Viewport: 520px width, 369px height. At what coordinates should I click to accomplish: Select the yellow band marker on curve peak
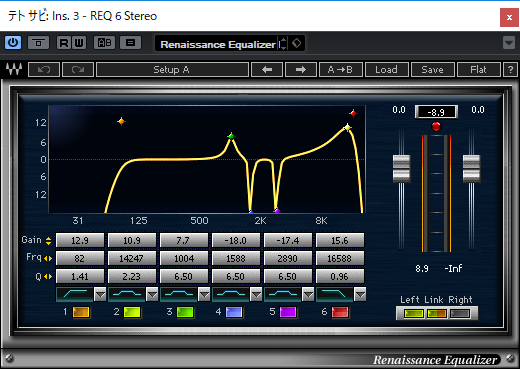pos(347,128)
